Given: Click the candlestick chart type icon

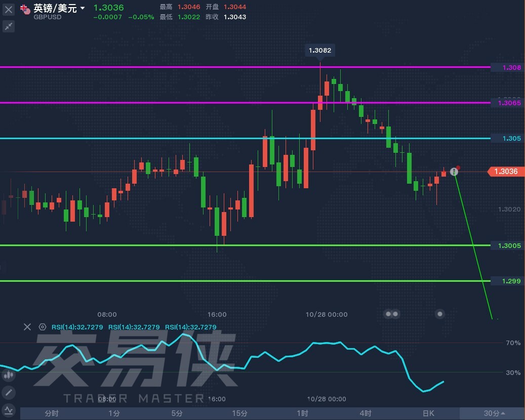Looking at the screenshot, I should coord(9,375).
